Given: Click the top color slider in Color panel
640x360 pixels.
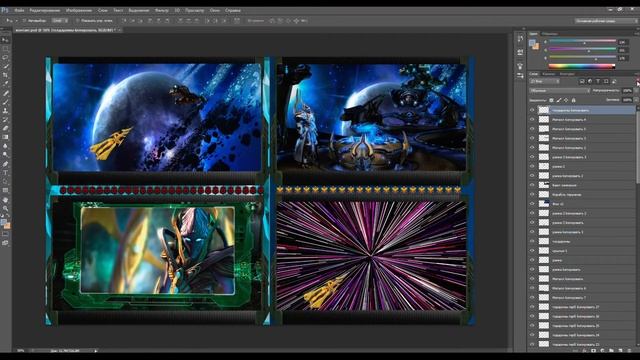Looking at the screenshot, I should [x=582, y=41].
